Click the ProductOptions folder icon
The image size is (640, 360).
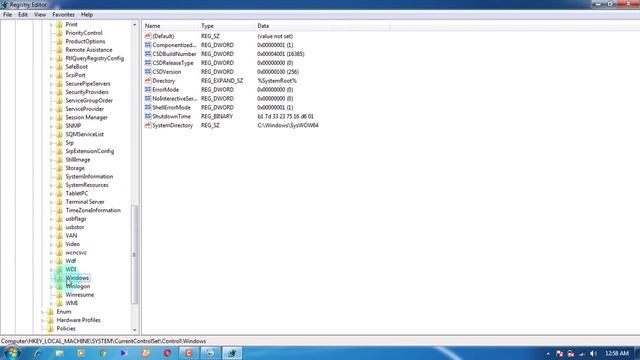59,42
